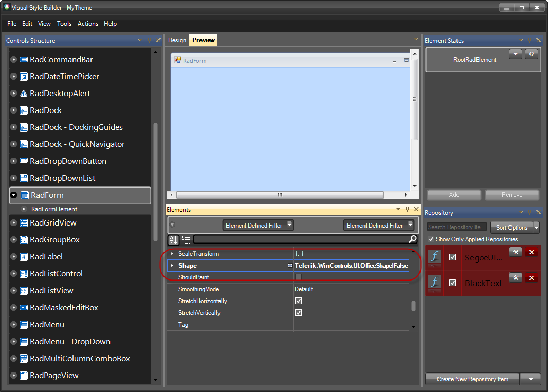
Task: Click the RadPageView icon
Action: [24, 376]
